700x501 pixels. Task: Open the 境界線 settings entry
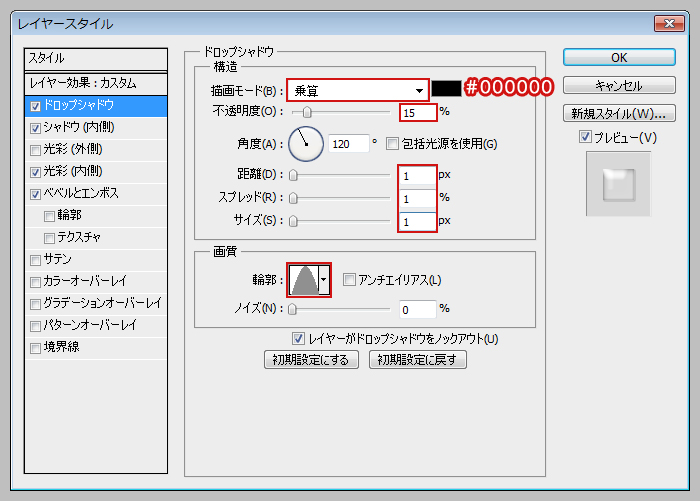[x=96, y=348]
